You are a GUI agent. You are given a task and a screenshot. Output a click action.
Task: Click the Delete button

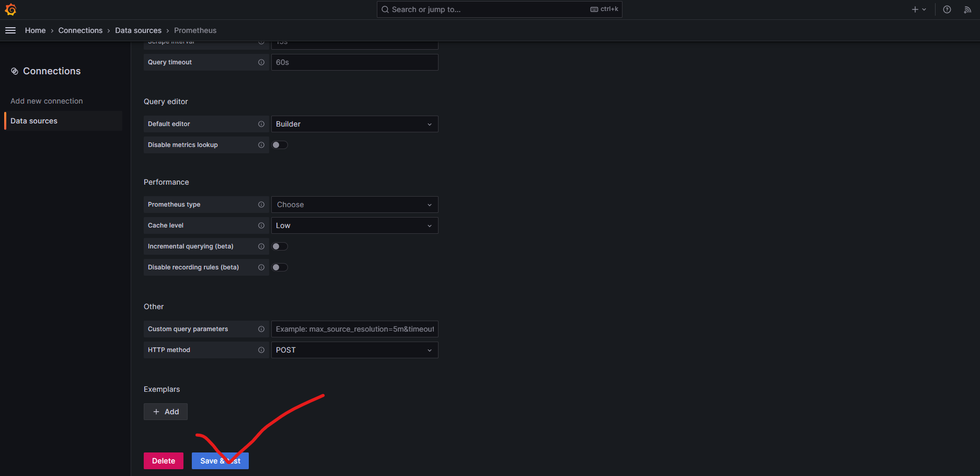click(x=164, y=461)
